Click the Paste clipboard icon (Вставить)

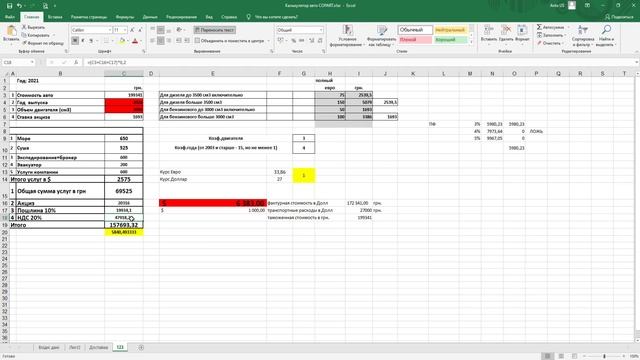tap(11, 31)
